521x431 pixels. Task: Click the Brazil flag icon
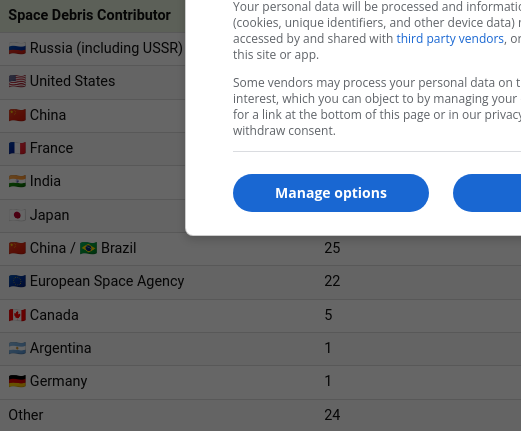pos(88,248)
